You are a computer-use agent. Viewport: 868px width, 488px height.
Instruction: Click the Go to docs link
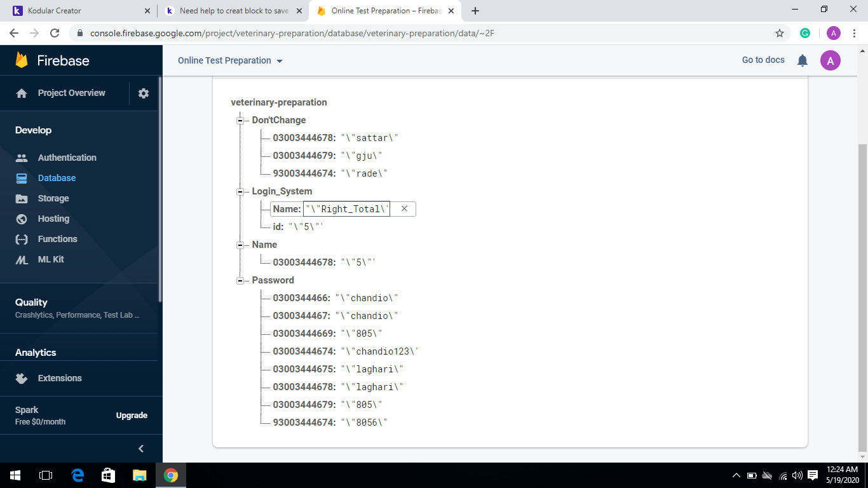(763, 60)
